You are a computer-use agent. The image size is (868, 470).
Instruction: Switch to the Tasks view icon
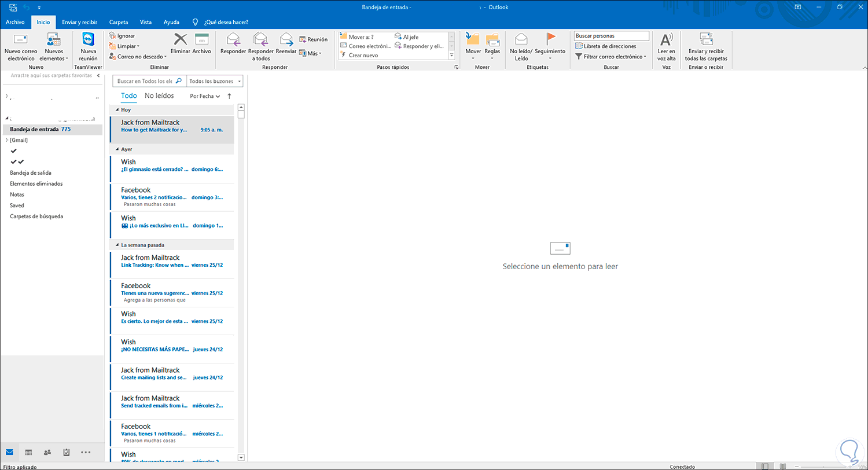tap(67, 452)
